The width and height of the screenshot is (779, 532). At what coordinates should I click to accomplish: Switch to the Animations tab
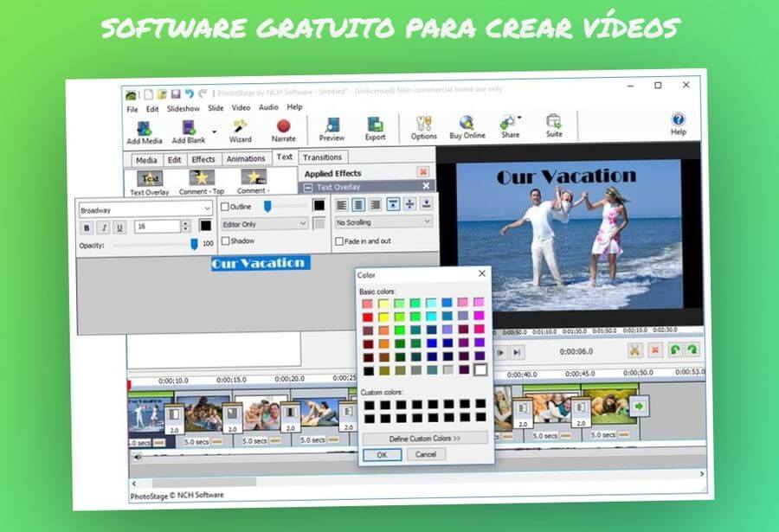click(246, 159)
